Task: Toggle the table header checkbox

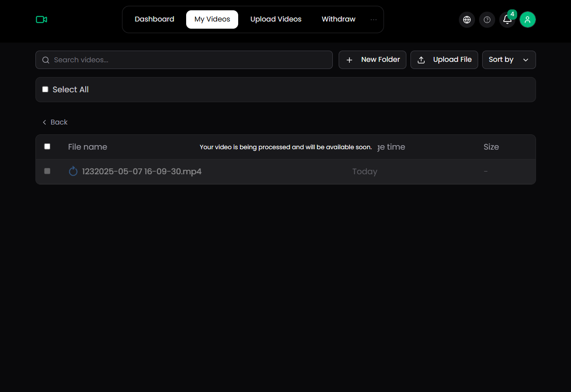Action: 47,146
